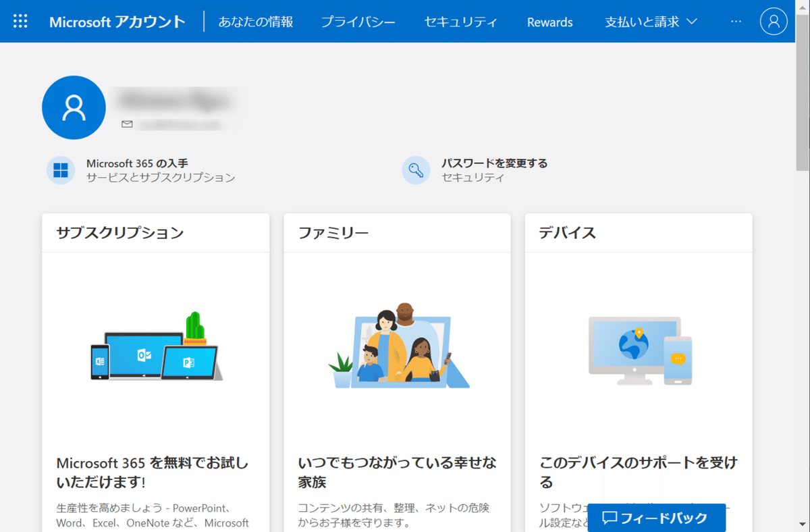
Task: Open the ファミリー card header
Action: (397, 233)
